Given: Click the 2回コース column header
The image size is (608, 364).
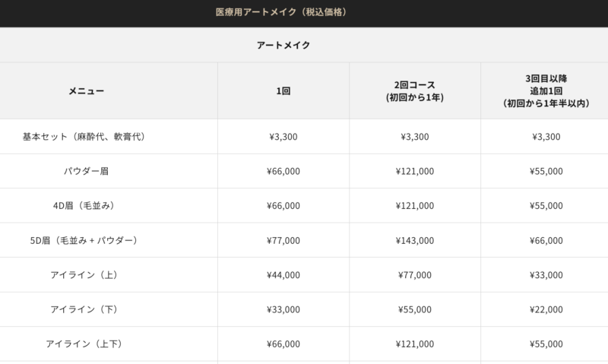Looking at the screenshot, I should [x=414, y=90].
